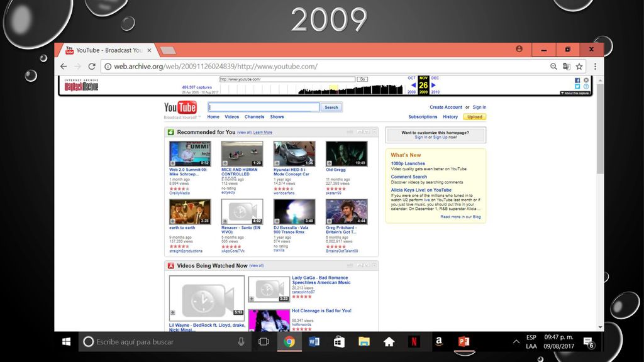Viewport: 644px width, 362px height.
Task: Click the 2008 year in Wayback timeline
Action: (411, 92)
